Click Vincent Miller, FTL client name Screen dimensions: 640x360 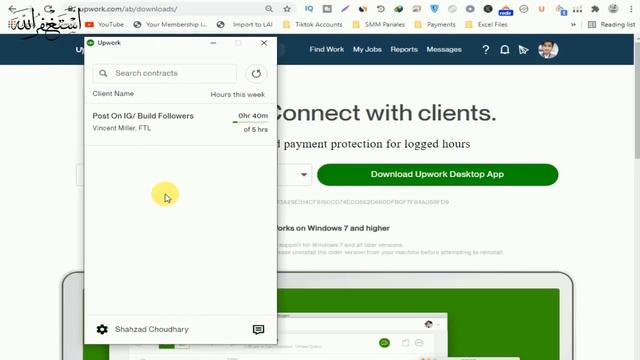tap(122, 128)
